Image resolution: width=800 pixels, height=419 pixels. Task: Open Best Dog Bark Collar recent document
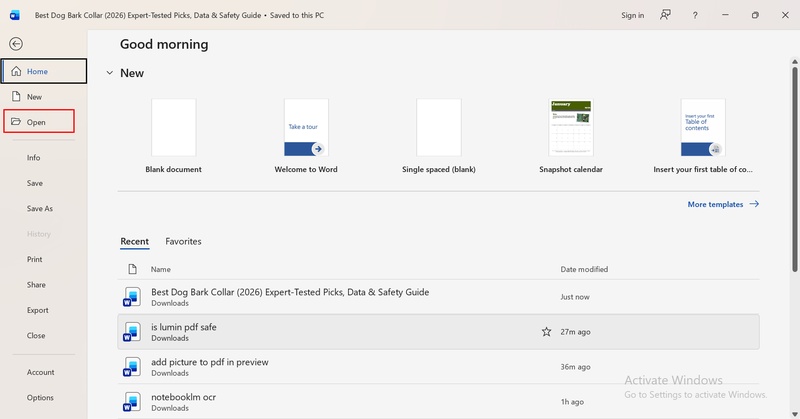pos(438,297)
